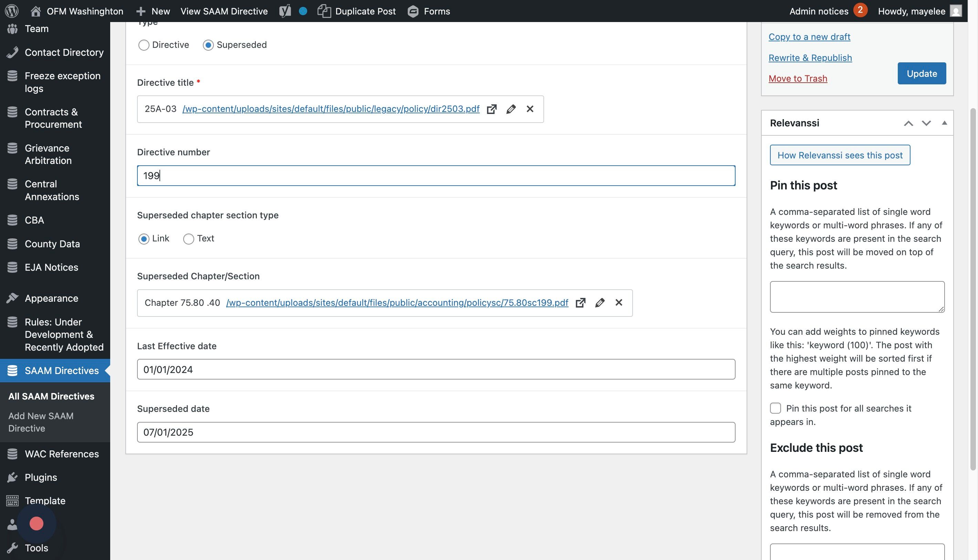Collapse the Relevanssi panel with triangle toggle

point(944,123)
